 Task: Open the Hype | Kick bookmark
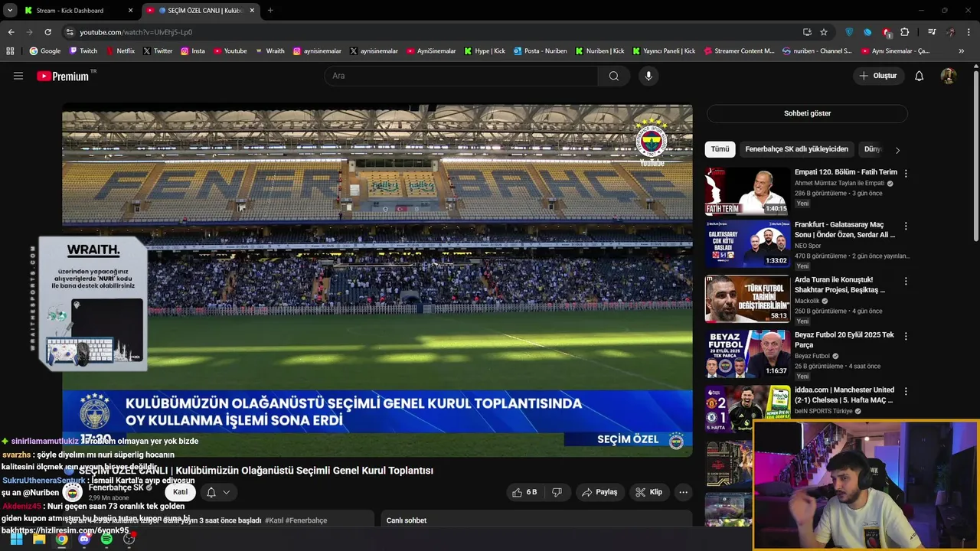[485, 51]
